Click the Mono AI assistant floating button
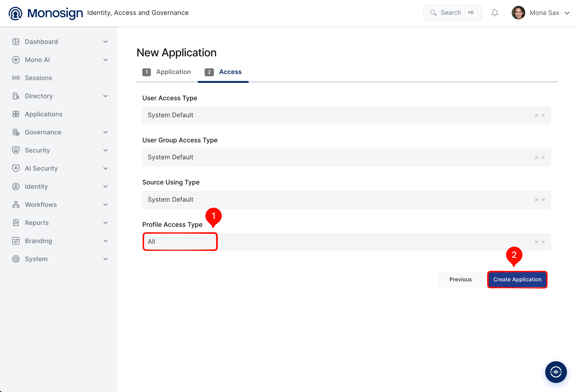576x392 pixels. 556,372
